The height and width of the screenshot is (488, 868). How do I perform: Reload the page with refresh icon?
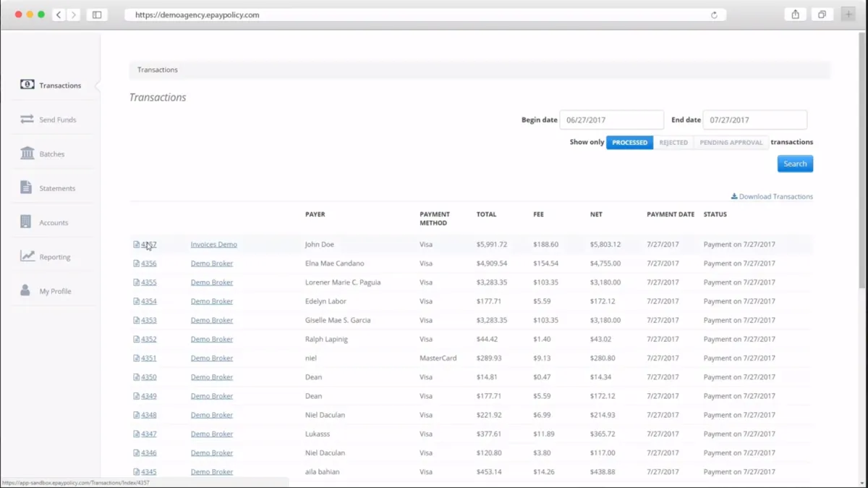714,14
